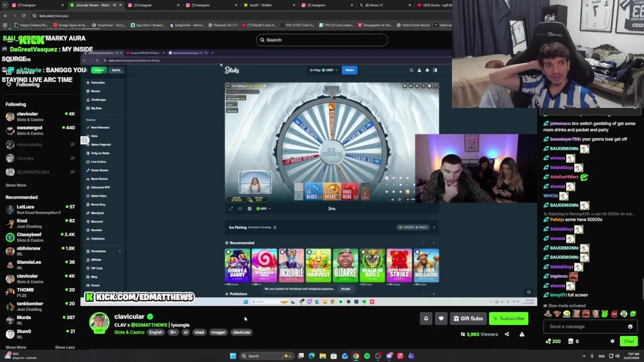Open tankbomber in the Recommended list
Screen dimensions: 644x362
pos(40,306)
